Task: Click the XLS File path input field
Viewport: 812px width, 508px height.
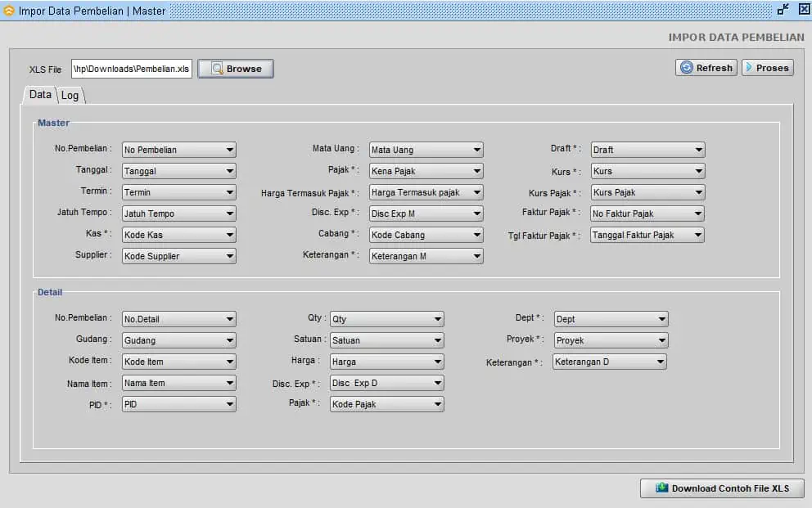Action: pyautogui.click(x=132, y=69)
